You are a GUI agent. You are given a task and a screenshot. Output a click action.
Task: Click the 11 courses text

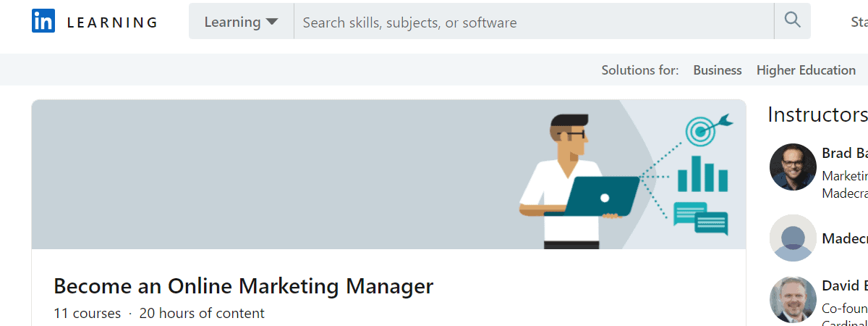87,314
